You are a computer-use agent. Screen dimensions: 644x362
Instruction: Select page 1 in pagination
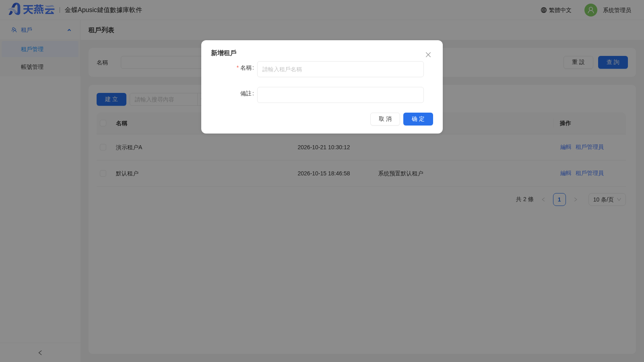click(x=559, y=200)
